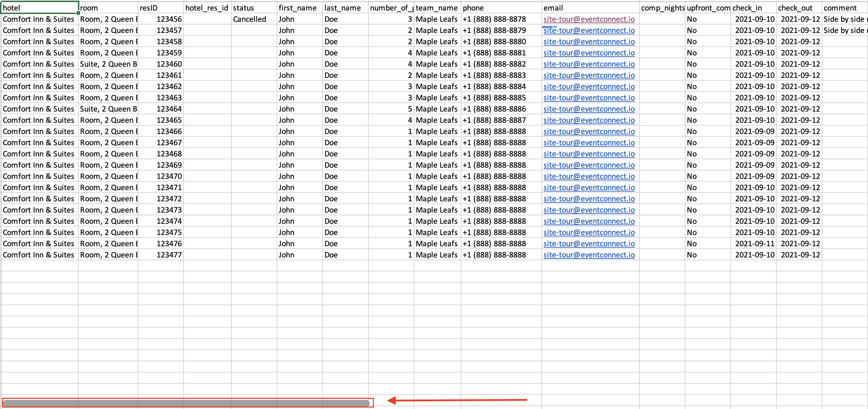Select the check_in header cell

pos(753,8)
